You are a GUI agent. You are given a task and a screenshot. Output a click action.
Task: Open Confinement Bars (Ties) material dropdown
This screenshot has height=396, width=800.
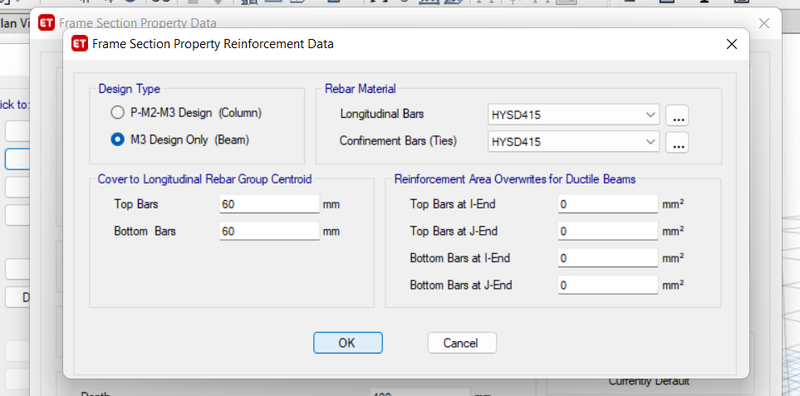point(573,142)
